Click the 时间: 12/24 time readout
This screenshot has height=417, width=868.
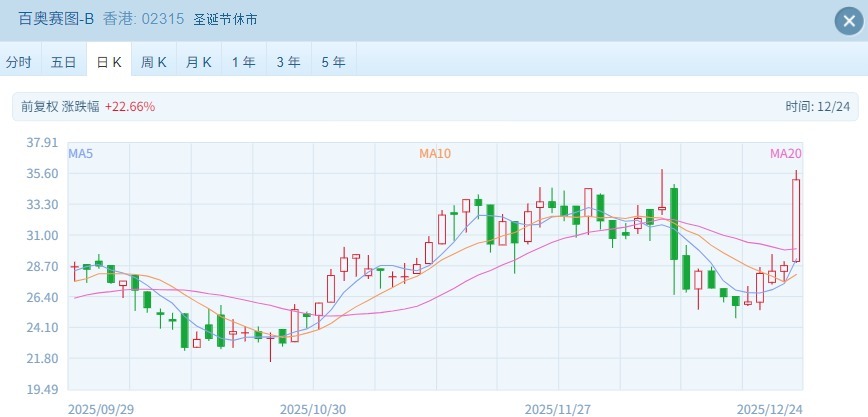coord(817,106)
